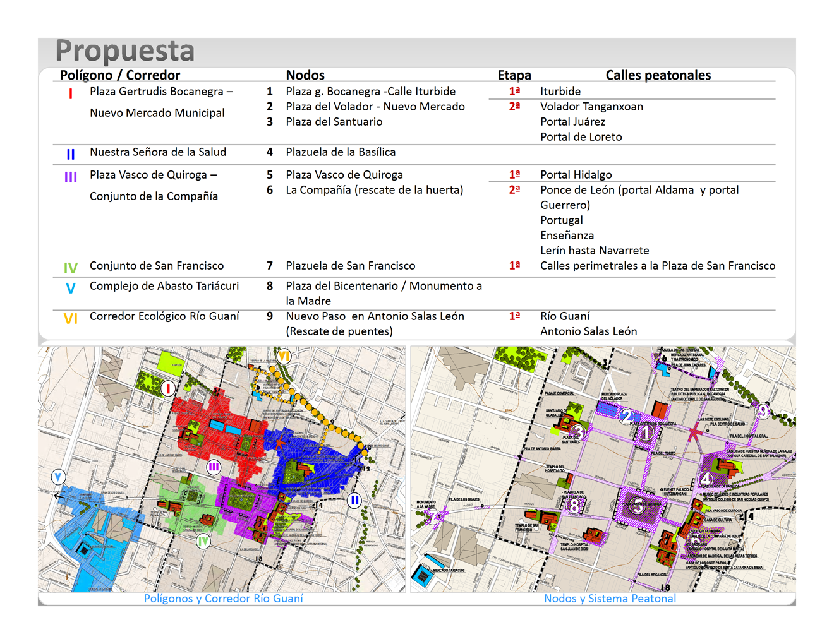Click the 'Propuesta' slide title
Image resolution: width=834 pixels, height=644 pixels.
[125, 51]
